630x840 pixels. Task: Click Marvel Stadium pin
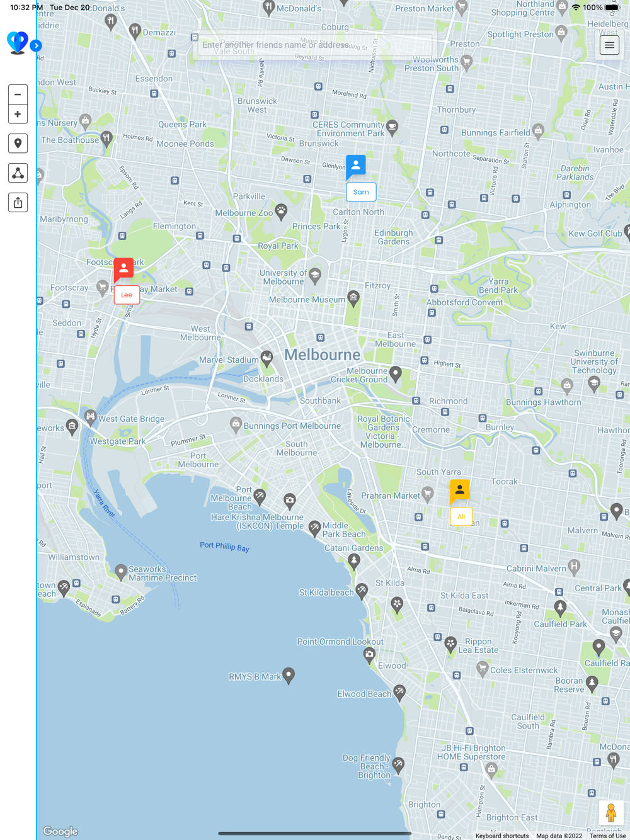point(266,359)
